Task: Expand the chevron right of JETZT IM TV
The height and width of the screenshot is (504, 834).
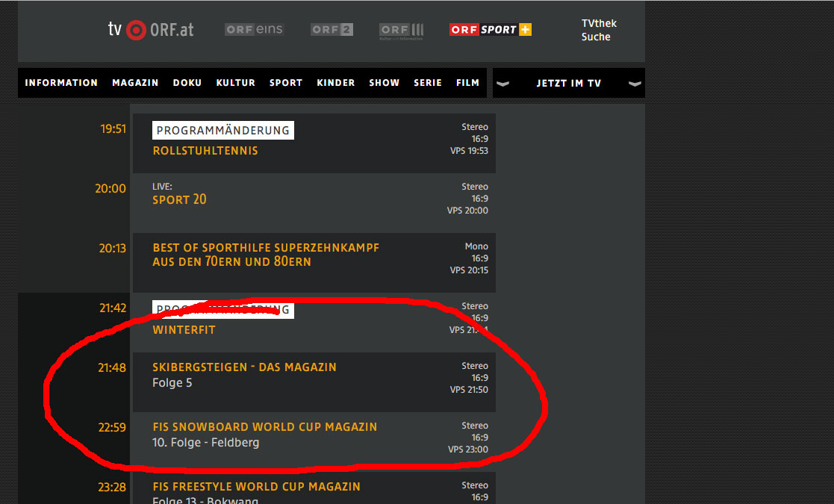Action: coord(635,84)
